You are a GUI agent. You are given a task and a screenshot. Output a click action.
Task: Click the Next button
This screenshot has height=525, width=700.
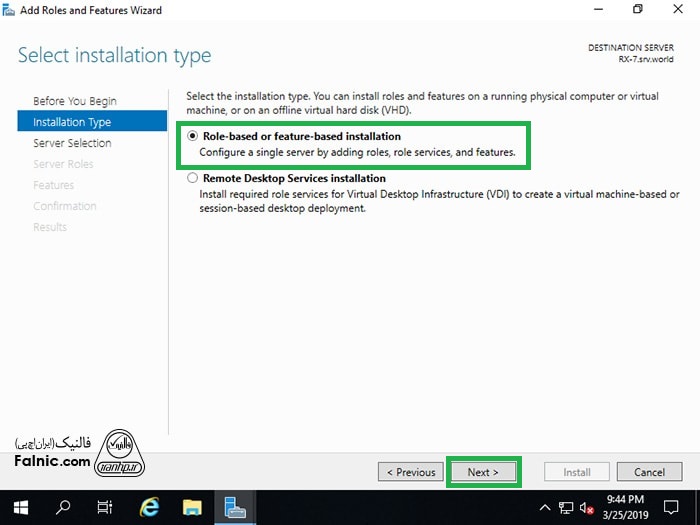483,472
